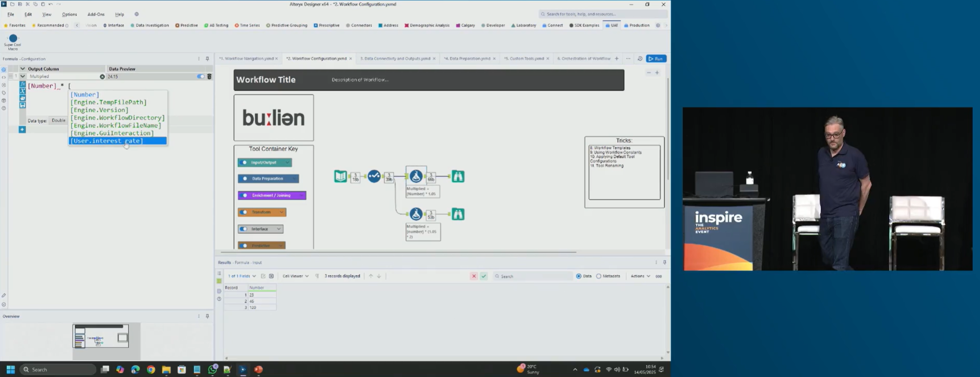This screenshot has height=377, width=980.
Task: Open the Configuration panel options dots
Action: 198,59
